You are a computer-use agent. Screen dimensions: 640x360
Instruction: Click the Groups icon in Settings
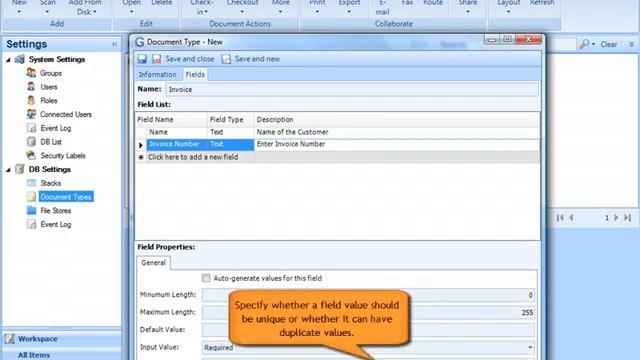coord(31,73)
